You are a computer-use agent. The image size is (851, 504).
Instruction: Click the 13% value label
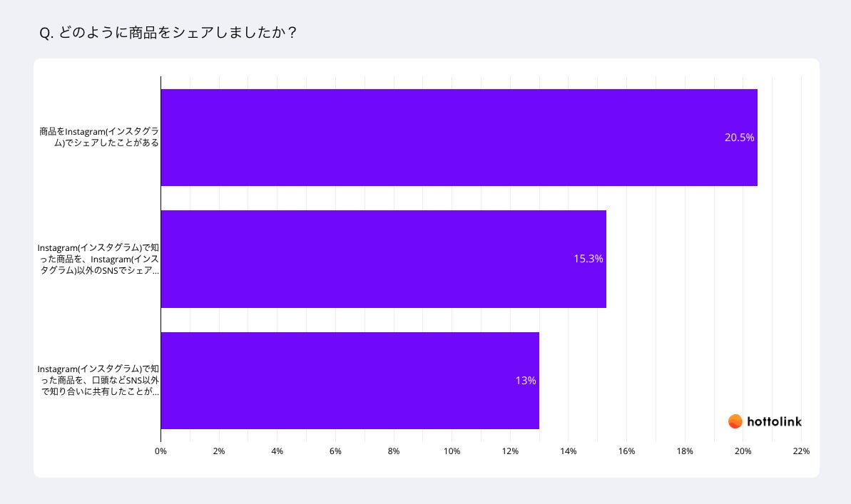[x=525, y=381]
